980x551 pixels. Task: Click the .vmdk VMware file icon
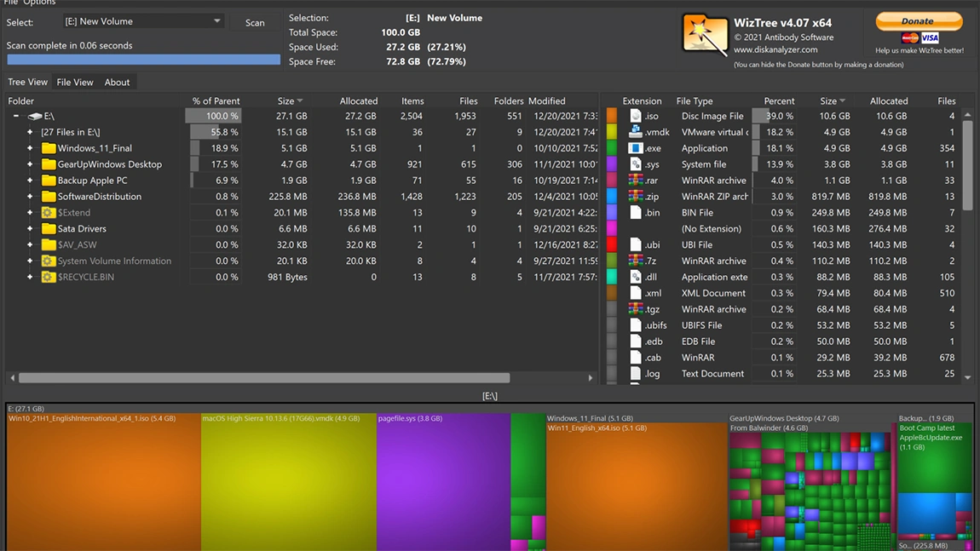[x=636, y=132]
